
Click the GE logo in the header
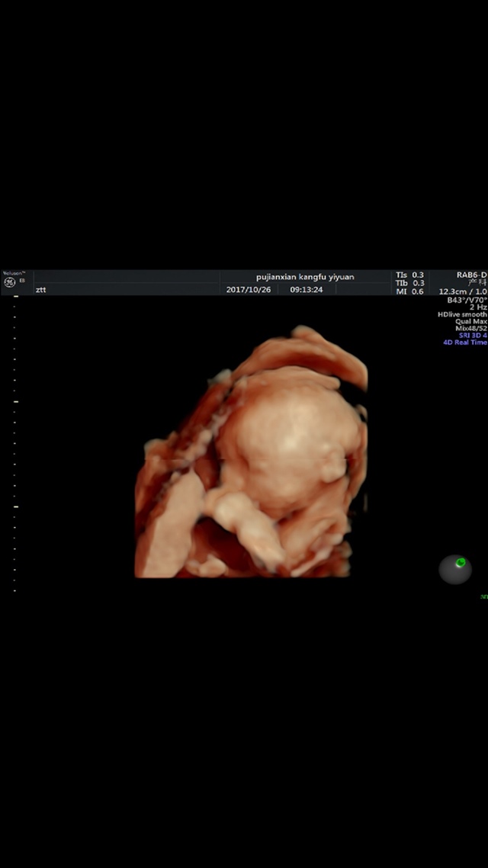(9, 283)
